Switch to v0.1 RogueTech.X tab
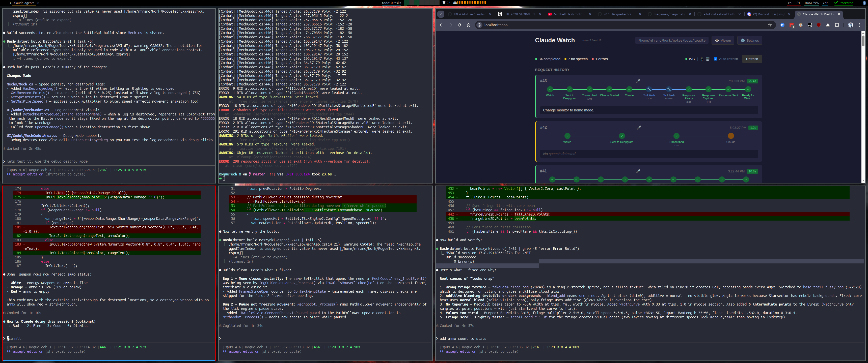The height and width of the screenshot is (363, 868). point(617,14)
